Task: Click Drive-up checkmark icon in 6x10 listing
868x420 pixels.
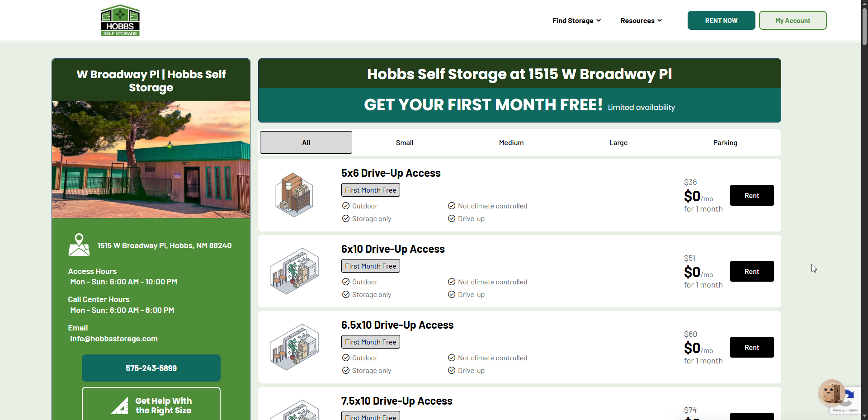Action: pos(452,295)
